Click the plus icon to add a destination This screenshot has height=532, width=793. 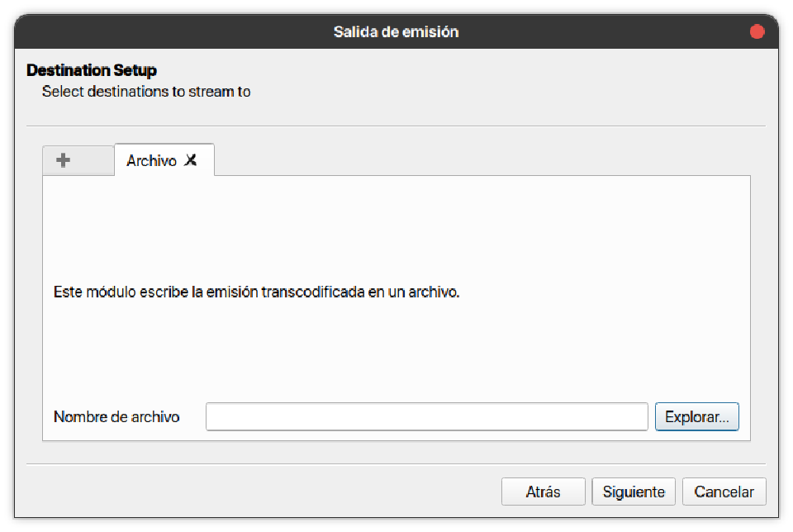(x=64, y=160)
